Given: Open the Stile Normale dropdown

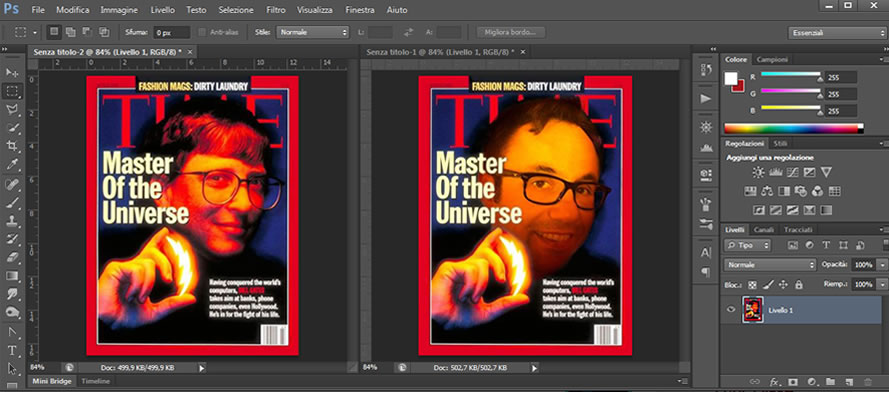Looking at the screenshot, I should (x=312, y=32).
